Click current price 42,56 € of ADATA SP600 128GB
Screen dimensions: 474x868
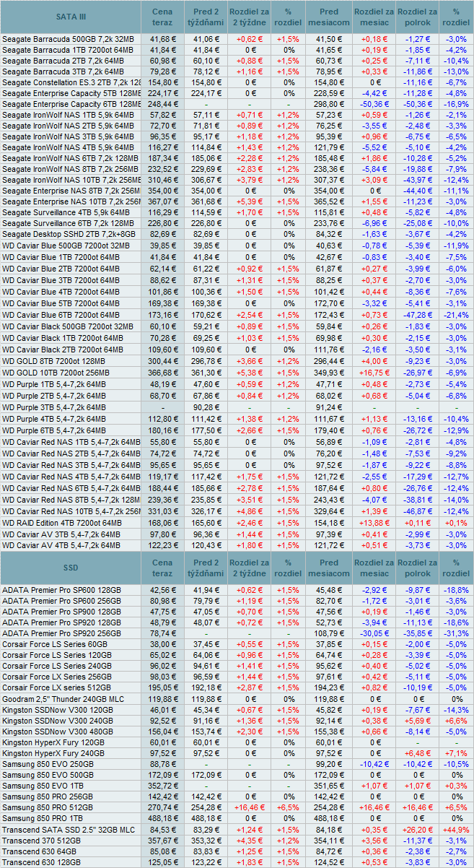[x=162, y=590]
